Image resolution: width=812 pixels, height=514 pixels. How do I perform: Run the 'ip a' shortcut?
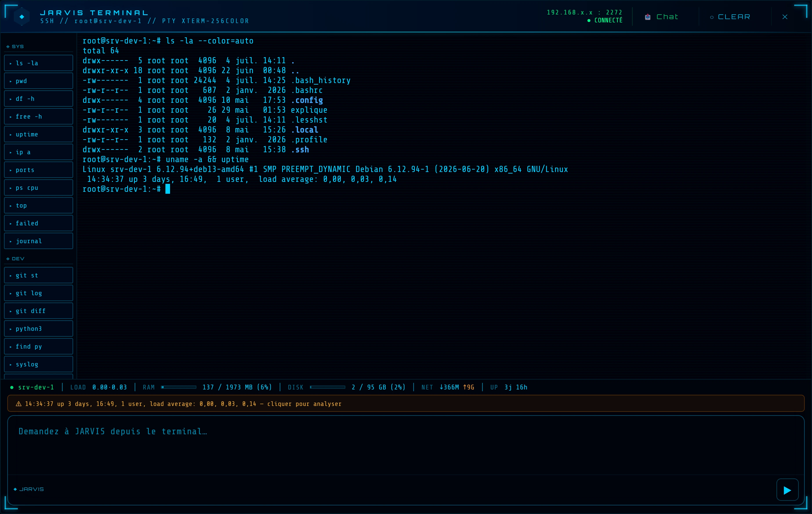pyautogui.click(x=38, y=152)
